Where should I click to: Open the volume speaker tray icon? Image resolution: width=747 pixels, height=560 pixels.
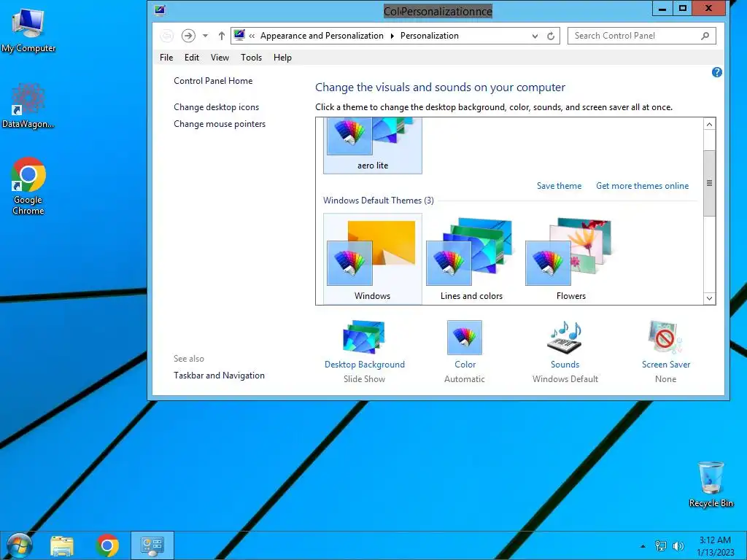[x=678, y=546]
